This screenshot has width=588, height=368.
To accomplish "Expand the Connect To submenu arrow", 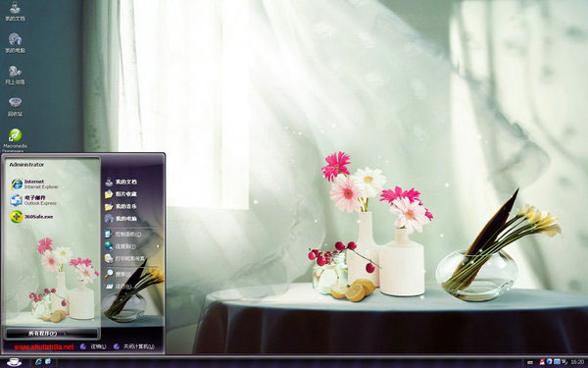I will click(x=158, y=246).
